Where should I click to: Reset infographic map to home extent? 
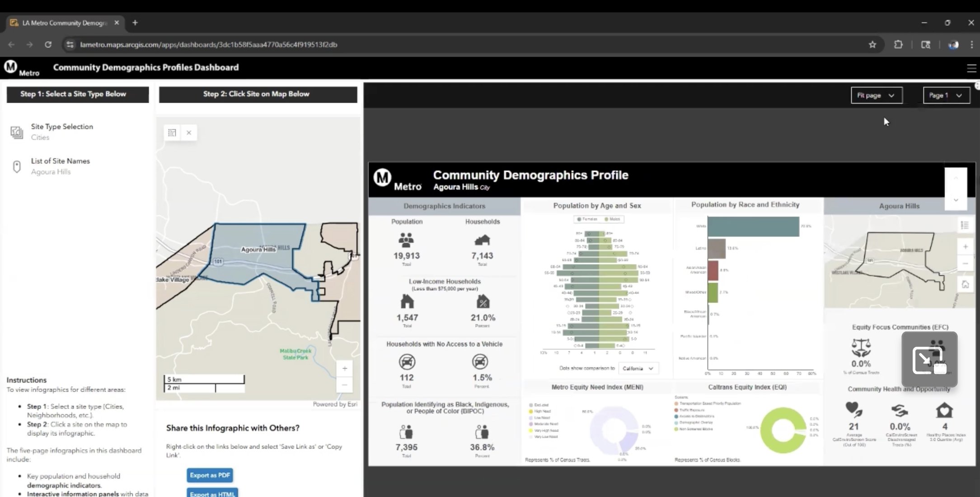pos(965,284)
